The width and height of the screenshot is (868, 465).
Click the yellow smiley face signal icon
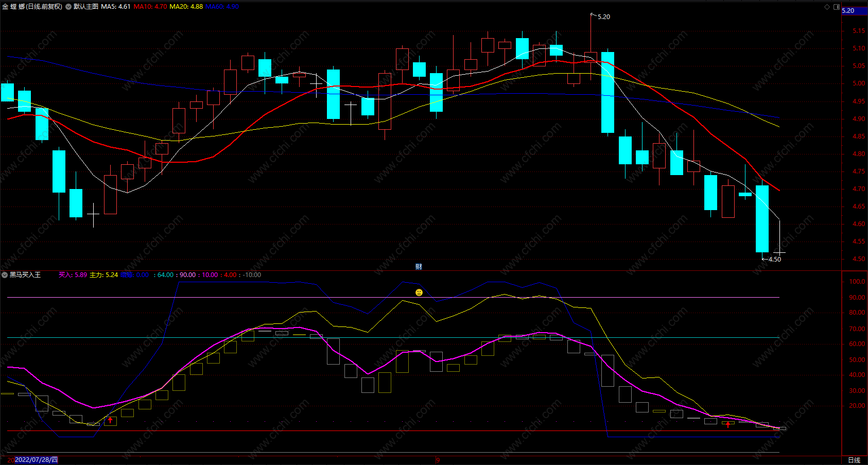click(419, 292)
